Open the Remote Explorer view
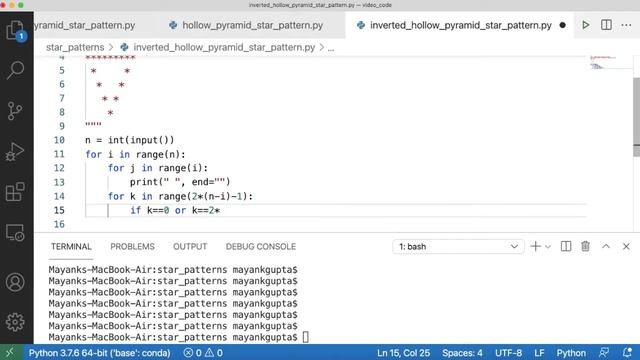Image resolution: width=640 pixels, height=360 pixels. tap(15, 233)
